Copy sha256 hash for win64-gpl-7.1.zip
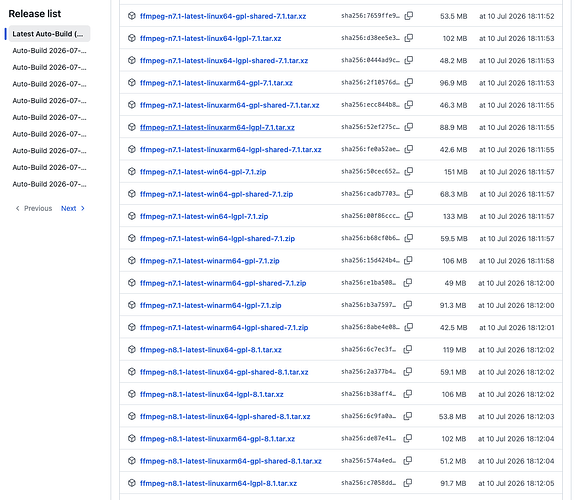The height and width of the screenshot is (500, 584). click(409, 171)
